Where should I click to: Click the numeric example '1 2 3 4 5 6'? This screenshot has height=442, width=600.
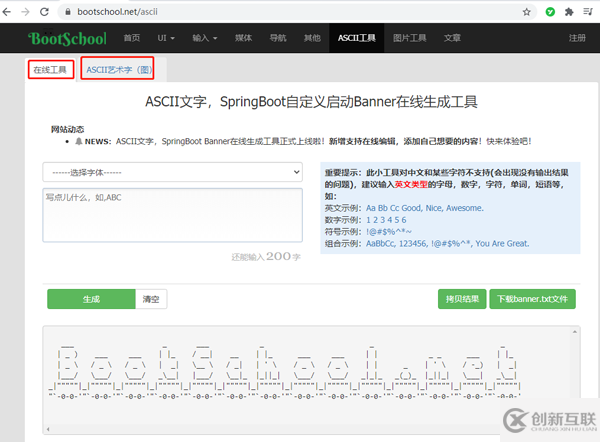point(386,220)
